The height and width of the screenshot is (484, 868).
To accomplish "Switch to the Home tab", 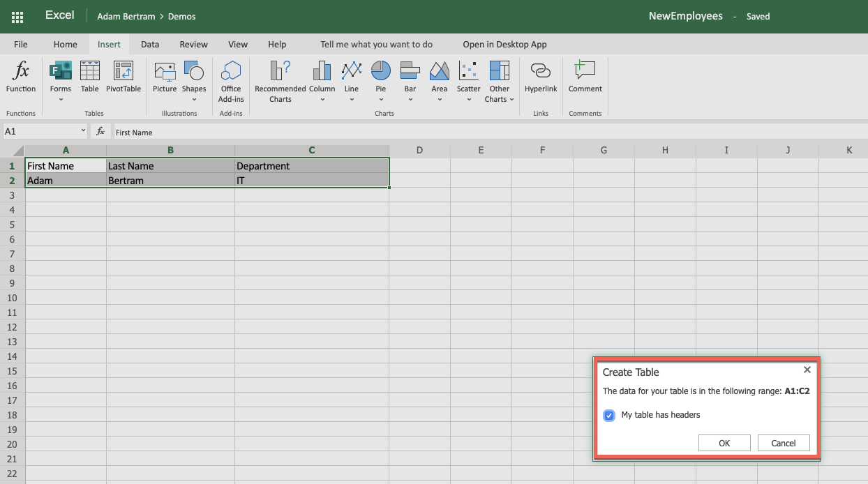I will (x=66, y=44).
